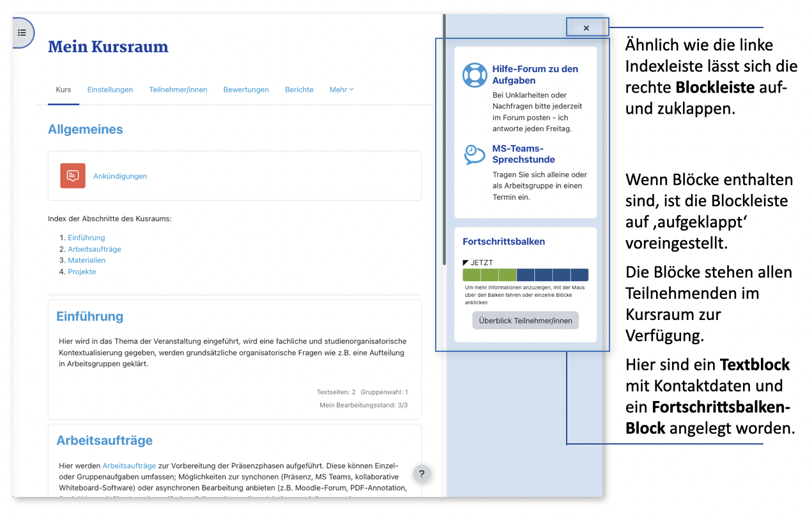Click the MS-Teams-Sprechstunde chat clock icon
Screen dimensions: 812x518
click(x=475, y=155)
